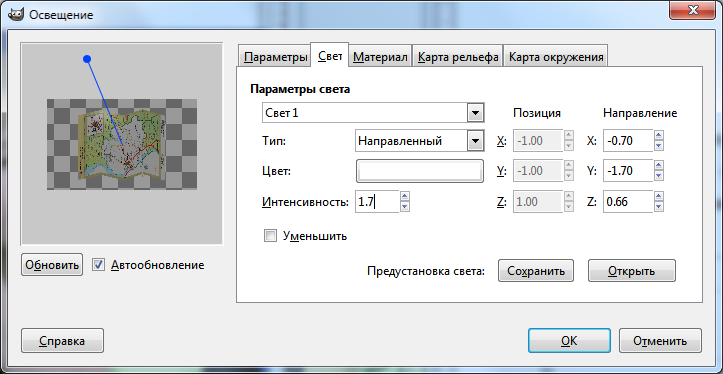This screenshot has height=374, width=723.
Task: Click the map image in the preview
Action: [x=122, y=145]
